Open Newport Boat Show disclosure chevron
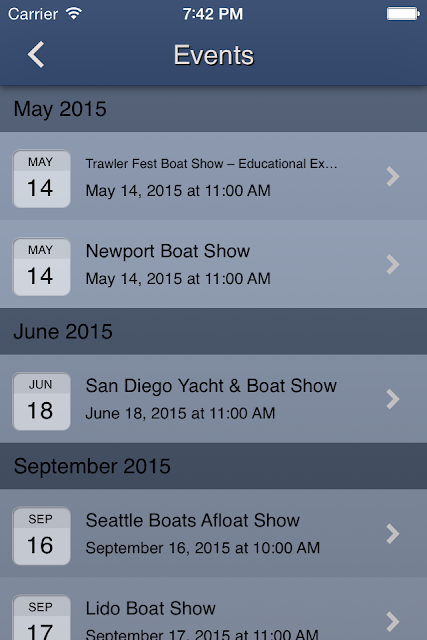The width and height of the screenshot is (427, 640). point(393,264)
